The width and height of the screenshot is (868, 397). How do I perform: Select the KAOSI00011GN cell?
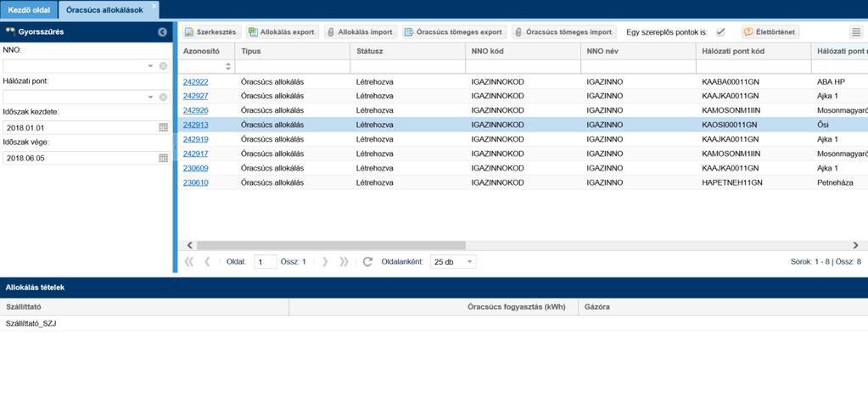(753, 125)
